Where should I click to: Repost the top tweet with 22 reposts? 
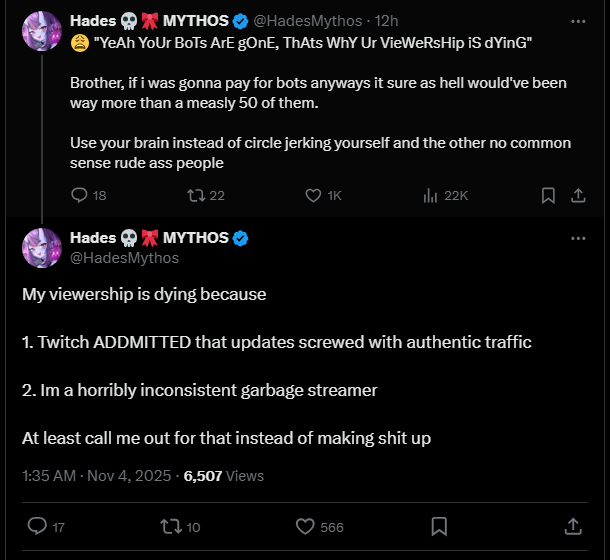coord(195,196)
